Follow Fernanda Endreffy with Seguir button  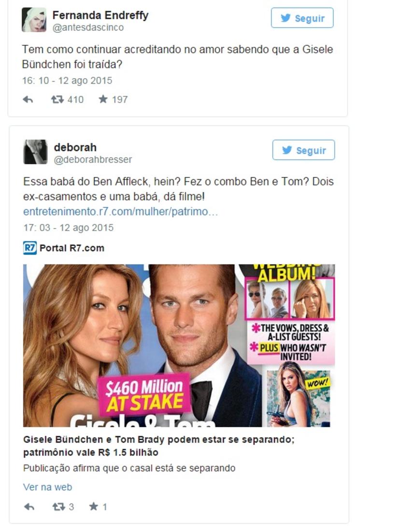point(302,18)
